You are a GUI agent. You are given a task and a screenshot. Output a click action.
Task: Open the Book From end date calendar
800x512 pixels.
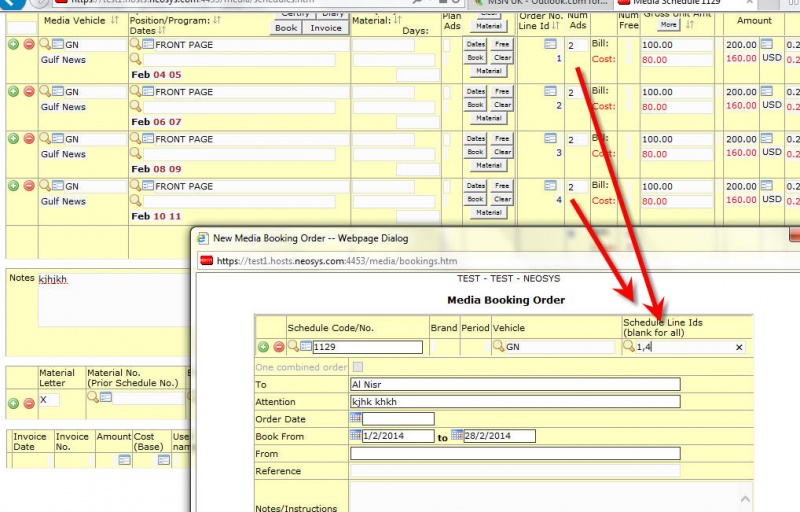click(x=457, y=435)
